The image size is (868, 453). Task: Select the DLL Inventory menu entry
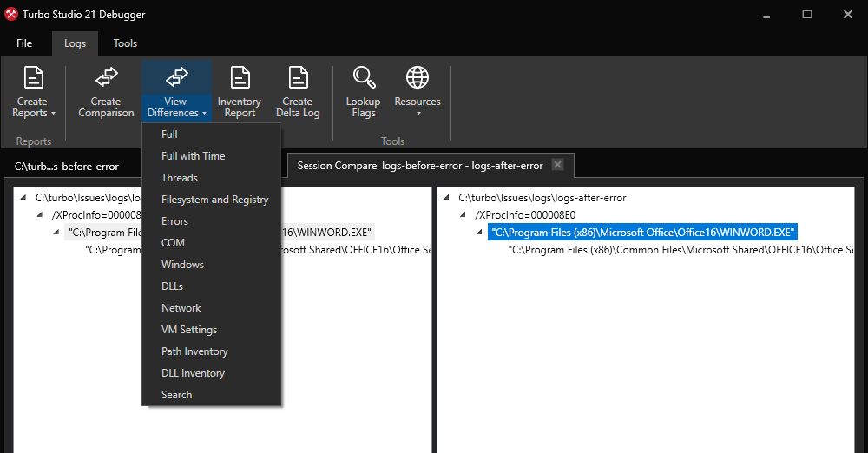pos(193,373)
